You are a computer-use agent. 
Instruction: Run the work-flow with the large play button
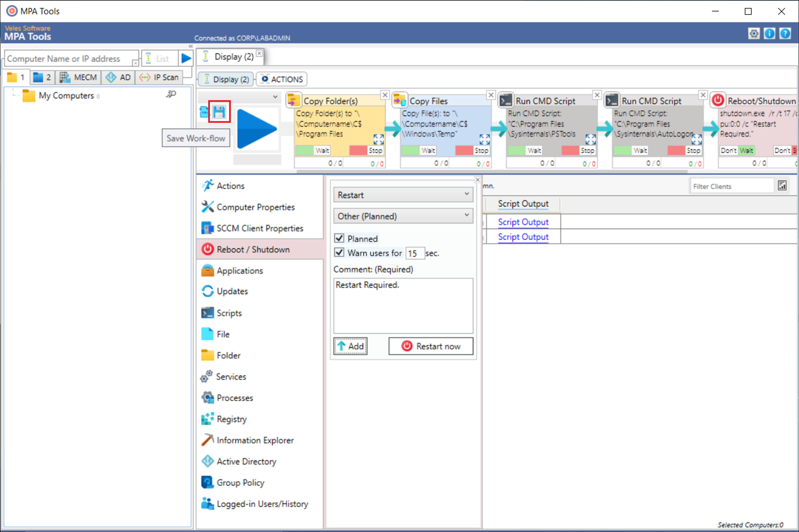click(257, 129)
